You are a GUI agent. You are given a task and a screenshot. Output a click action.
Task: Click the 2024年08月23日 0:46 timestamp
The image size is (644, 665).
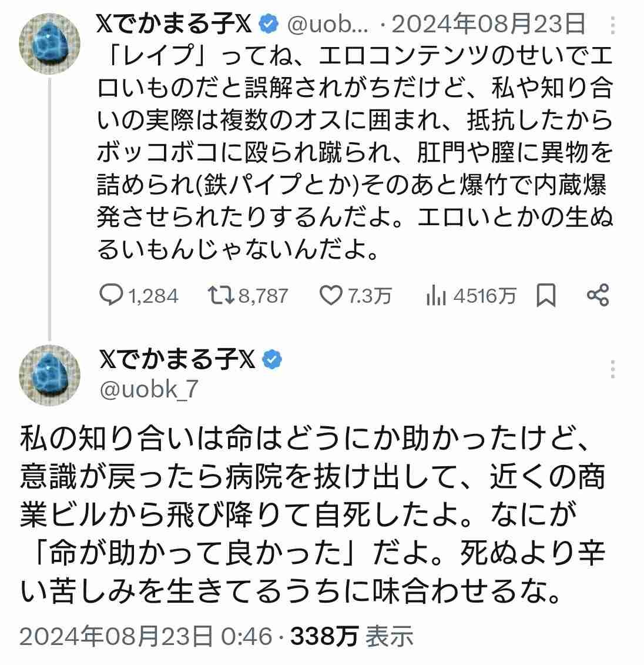(x=146, y=635)
